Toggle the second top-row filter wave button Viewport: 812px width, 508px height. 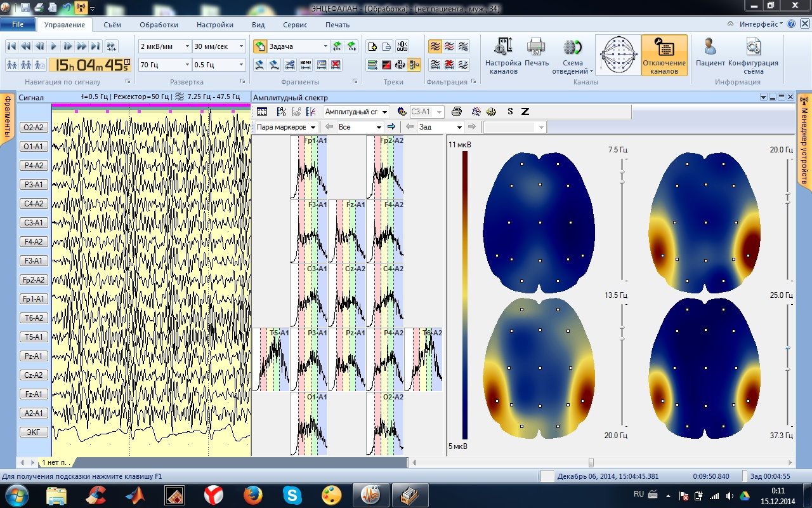(449, 46)
